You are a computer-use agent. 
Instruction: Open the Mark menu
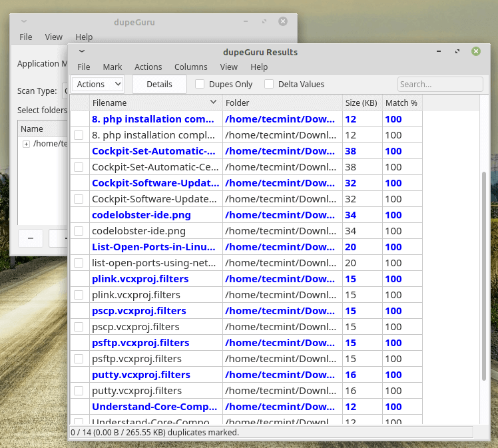112,67
